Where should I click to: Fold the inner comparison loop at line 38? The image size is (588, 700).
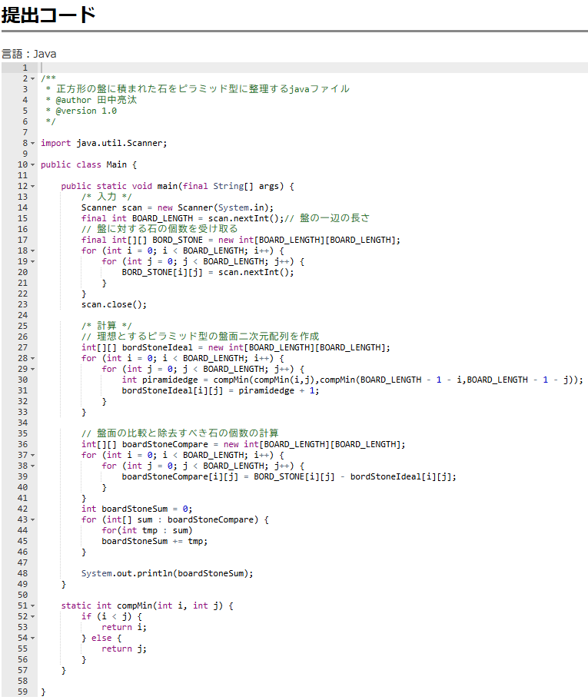tap(33, 466)
